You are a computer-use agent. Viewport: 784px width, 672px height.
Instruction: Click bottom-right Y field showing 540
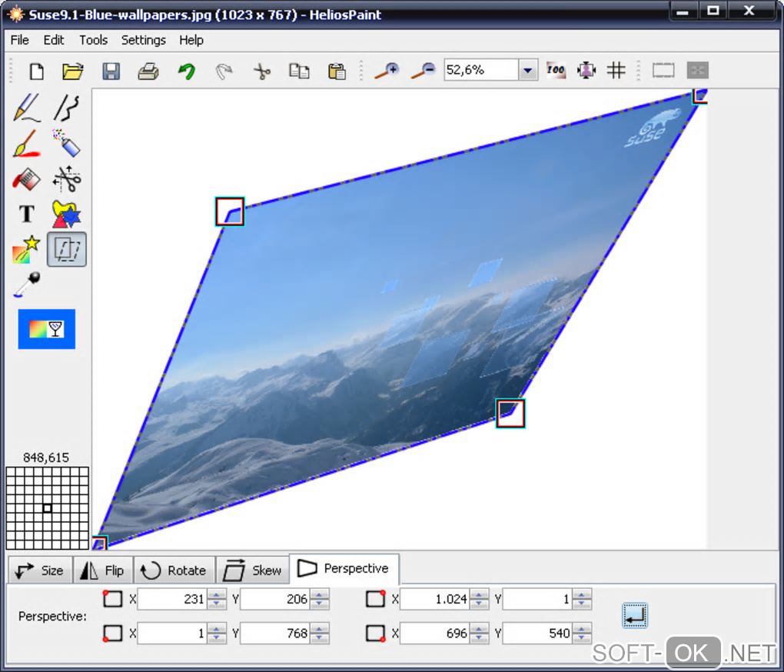click(537, 634)
